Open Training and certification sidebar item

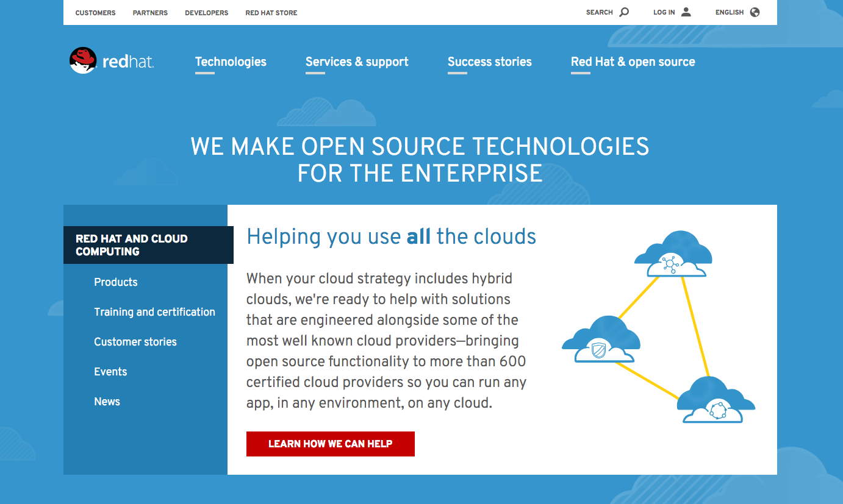tap(154, 312)
